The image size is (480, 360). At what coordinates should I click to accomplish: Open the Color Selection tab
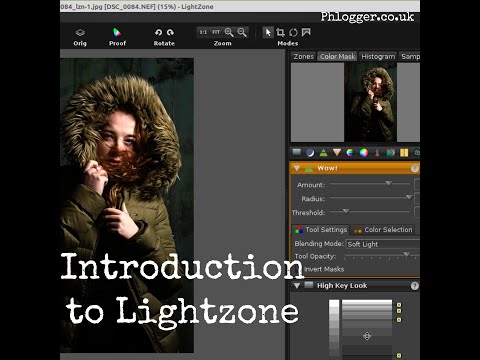[383, 230]
